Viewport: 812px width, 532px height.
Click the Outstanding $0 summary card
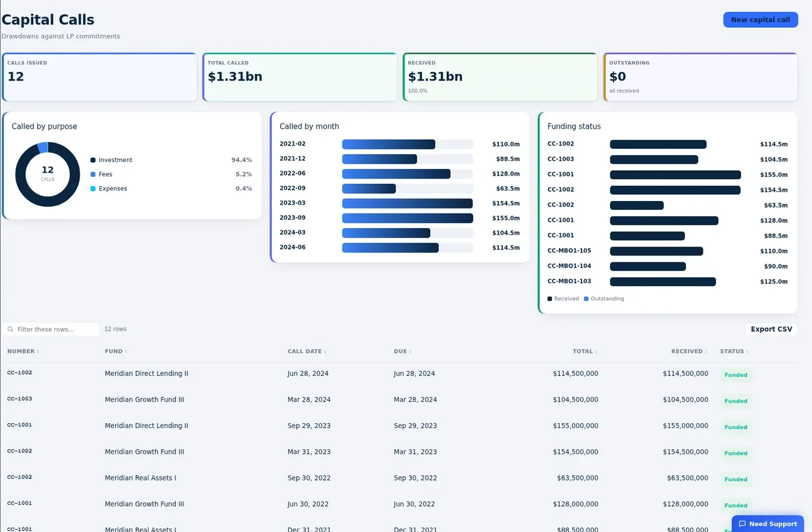pyautogui.click(x=701, y=77)
